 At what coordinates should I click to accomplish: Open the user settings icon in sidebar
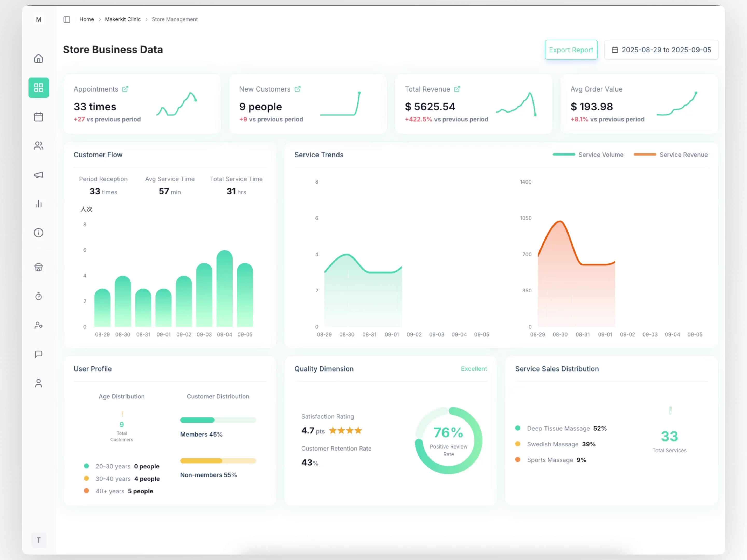pos(38,325)
